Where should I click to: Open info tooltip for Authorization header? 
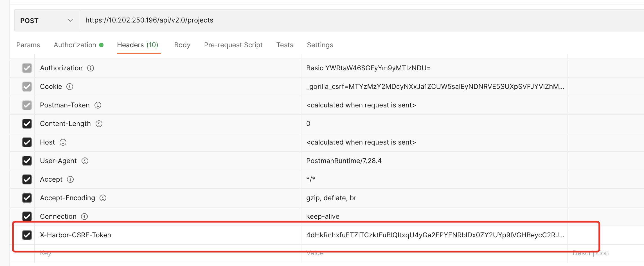coord(90,68)
